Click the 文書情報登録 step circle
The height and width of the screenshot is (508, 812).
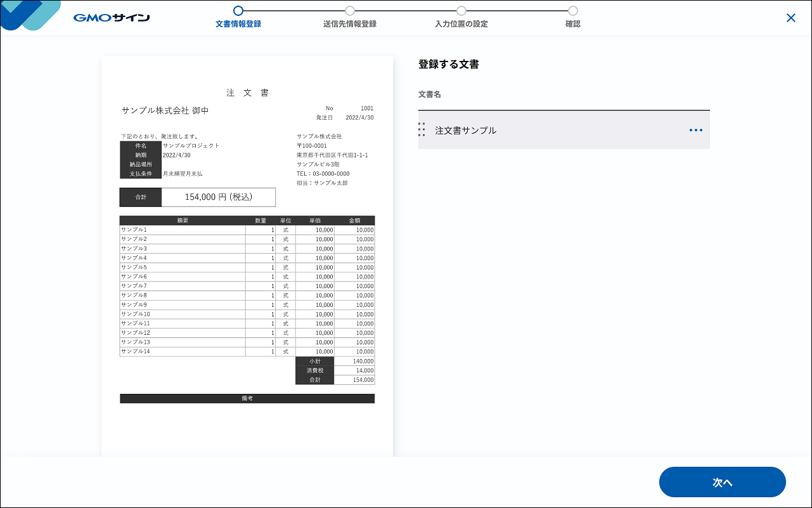point(238,10)
